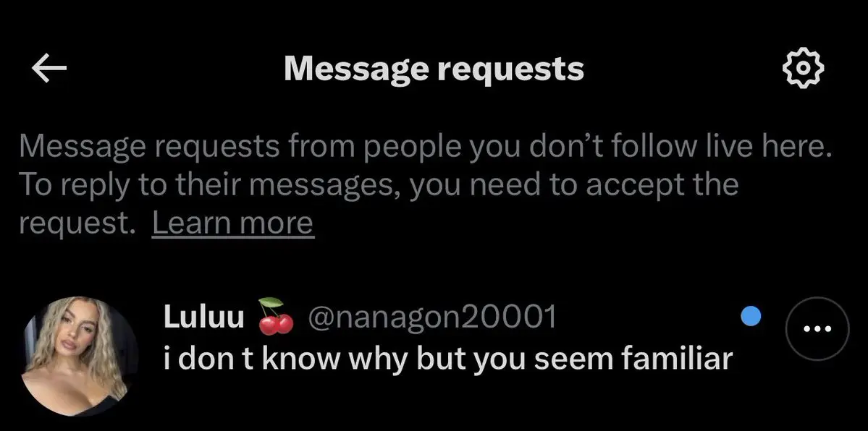
Task: Click the "To reply to their messages" line
Action: pos(379,185)
